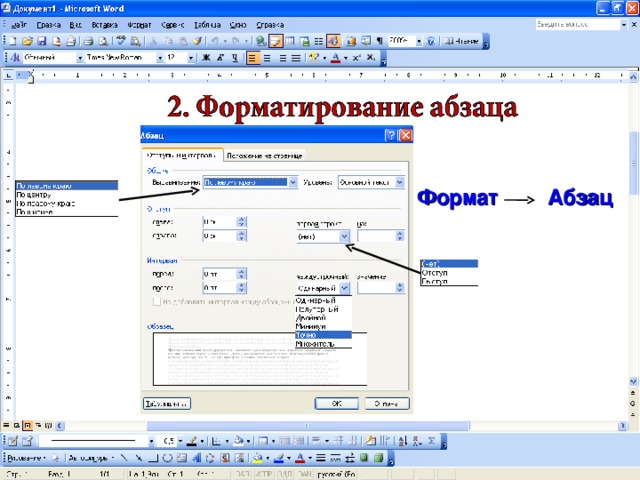Screen dimensions: 640x480
Task: Toggle Bold formatting button
Action: click(x=206, y=58)
